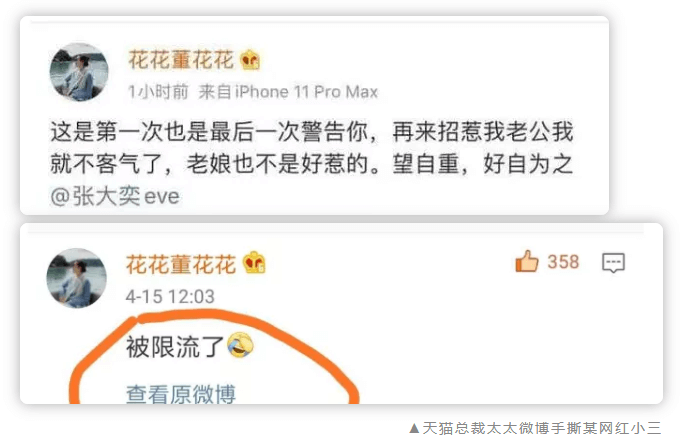
Task: Click the caption 天猫总裁太太微博手撕某网红小三
Action: click(x=542, y=428)
